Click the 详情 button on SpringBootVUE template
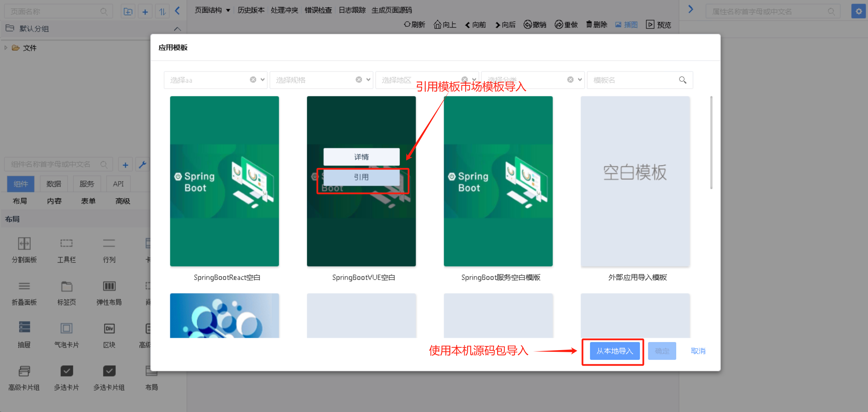The width and height of the screenshot is (868, 412). point(361,157)
